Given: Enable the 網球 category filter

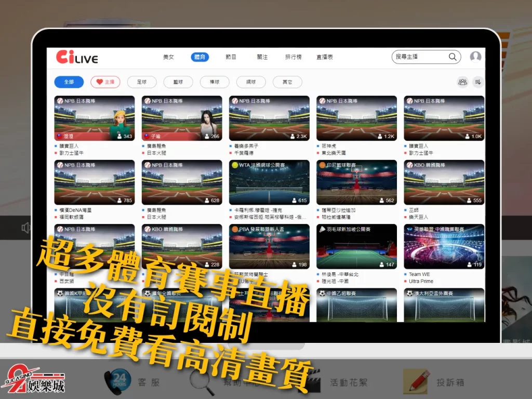Looking at the screenshot, I should click(251, 82).
